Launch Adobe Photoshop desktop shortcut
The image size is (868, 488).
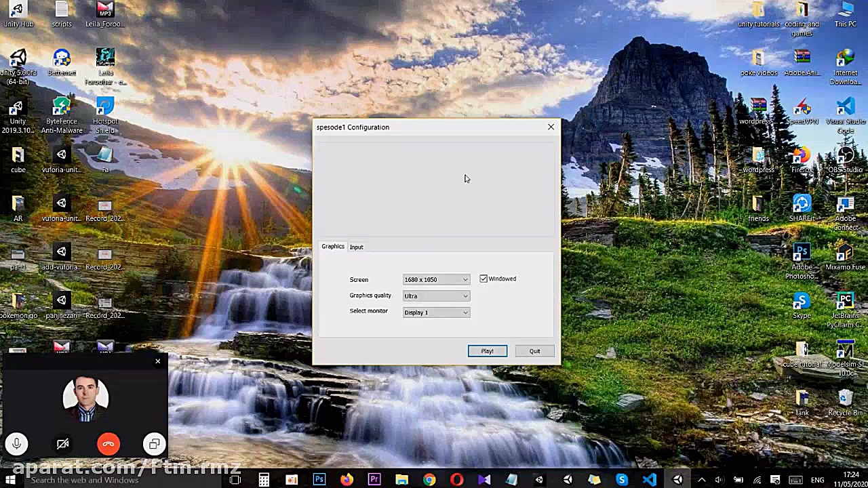coord(802,262)
